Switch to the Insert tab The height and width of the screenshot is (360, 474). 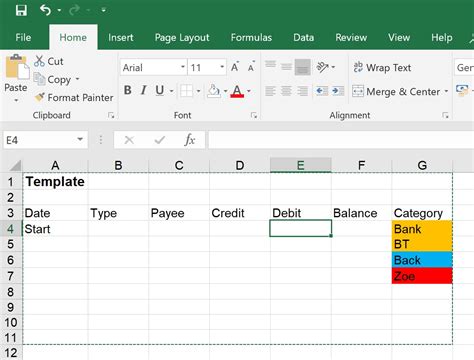click(x=121, y=37)
